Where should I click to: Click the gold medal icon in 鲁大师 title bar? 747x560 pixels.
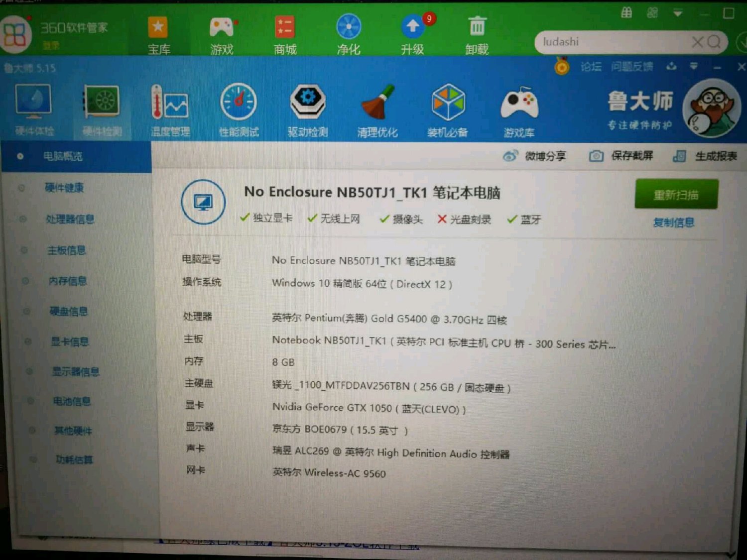[x=562, y=65]
